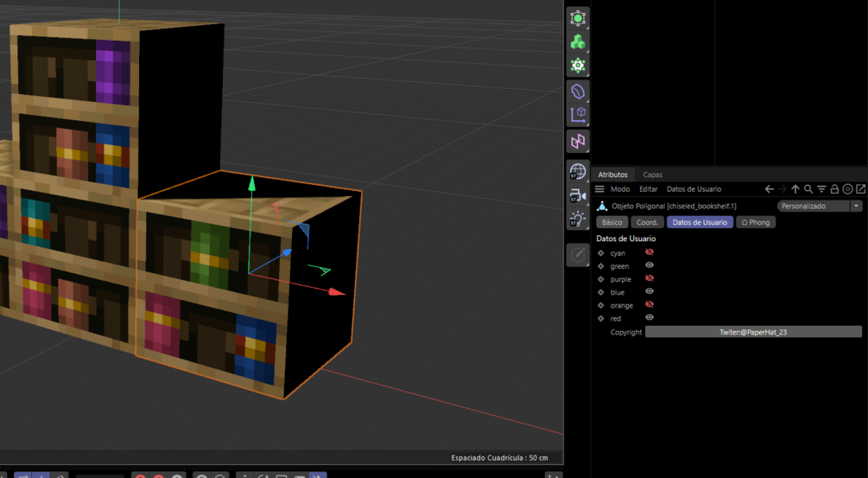Click the pink double-plane icon
Viewport: 868px width, 478px height.
point(578,141)
